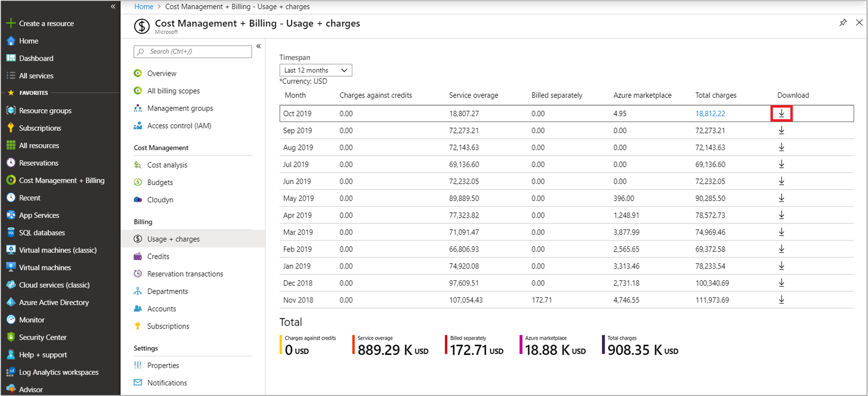868x396 pixels.
Task: Download the Mar 2019 usage report
Action: [x=782, y=232]
